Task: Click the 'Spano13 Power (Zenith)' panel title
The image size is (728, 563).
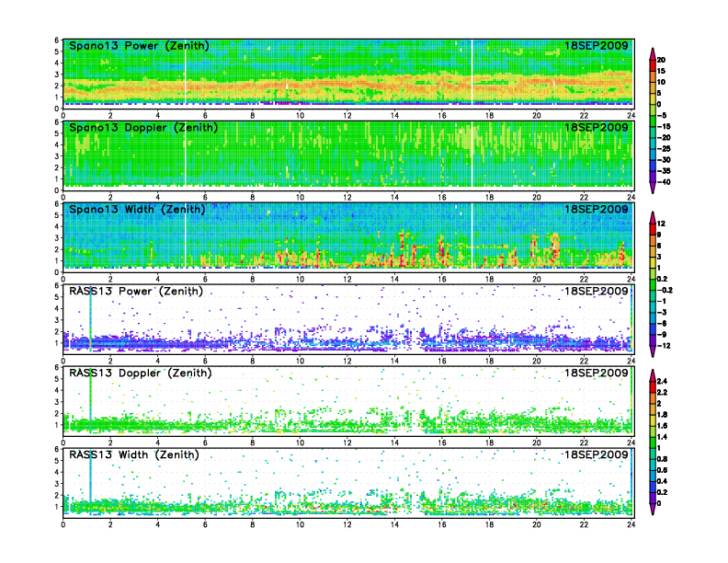Action: [x=139, y=46]
